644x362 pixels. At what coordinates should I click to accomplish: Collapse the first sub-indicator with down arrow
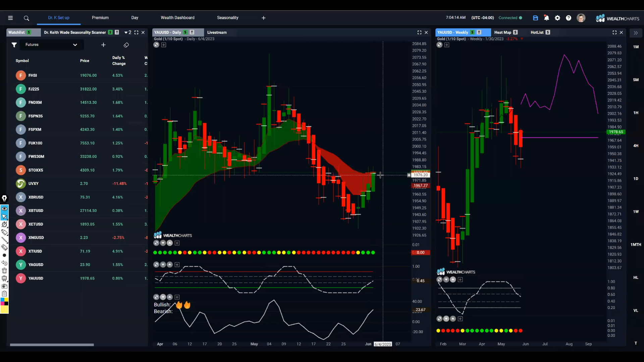point(163,243)
